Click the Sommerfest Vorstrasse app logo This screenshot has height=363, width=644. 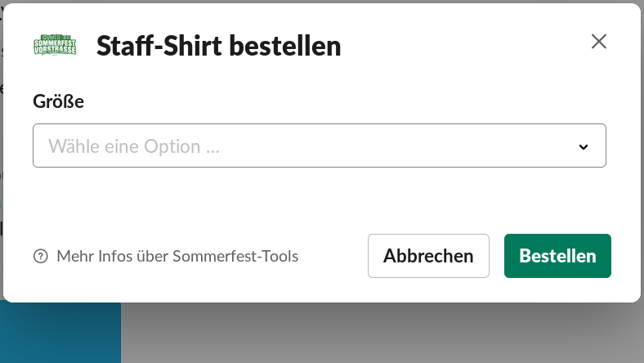pos(55,45)
